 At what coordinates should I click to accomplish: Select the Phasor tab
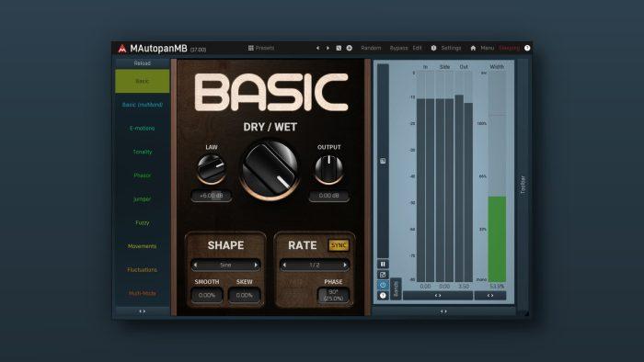pyautogui.click(x=142, y=175)
